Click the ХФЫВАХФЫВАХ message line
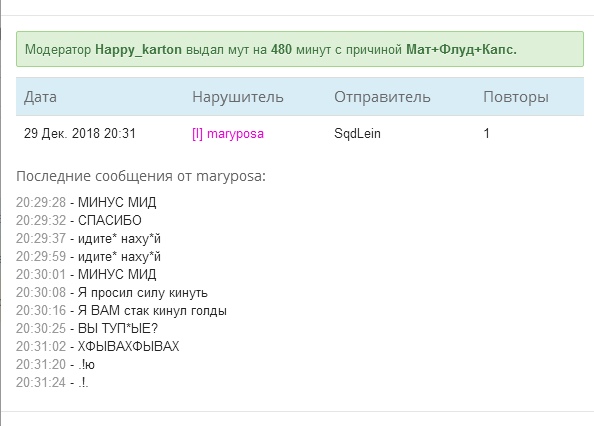The height and width of the screenshot is (426, 594). [x=97, y=346]
